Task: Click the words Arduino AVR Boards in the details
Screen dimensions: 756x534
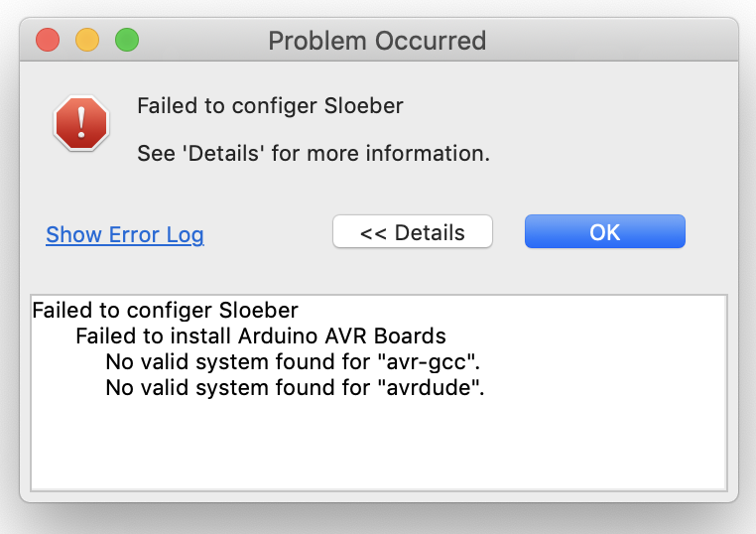Action: [x=342, y=336]
